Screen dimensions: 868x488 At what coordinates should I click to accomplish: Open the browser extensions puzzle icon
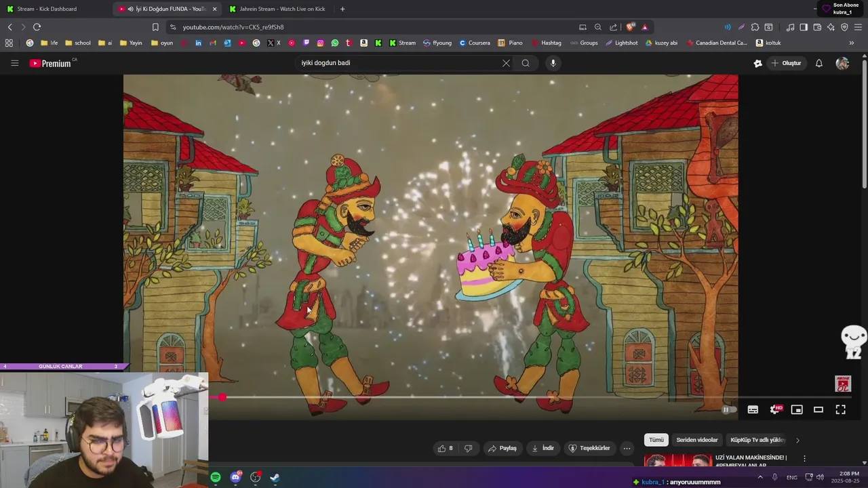(755, 27)
